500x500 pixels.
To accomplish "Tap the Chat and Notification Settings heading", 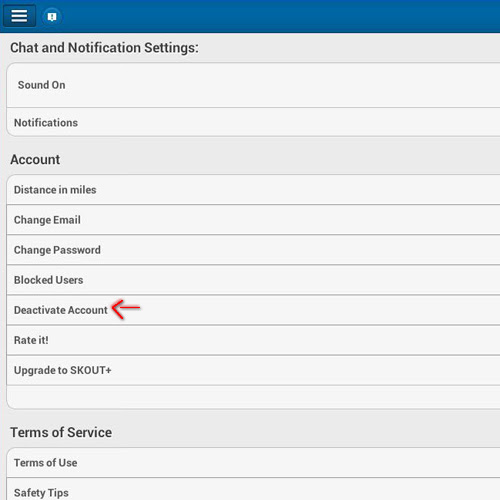I will point(104,48).
